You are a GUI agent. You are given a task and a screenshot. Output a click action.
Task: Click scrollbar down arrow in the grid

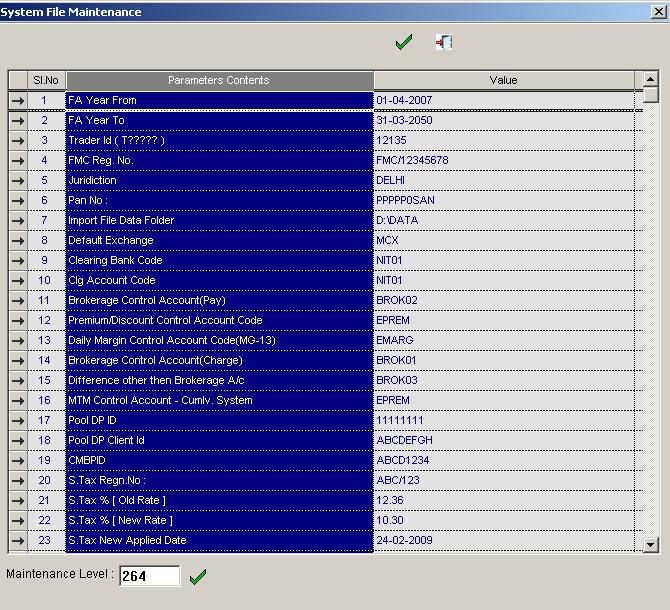[651, 544]
